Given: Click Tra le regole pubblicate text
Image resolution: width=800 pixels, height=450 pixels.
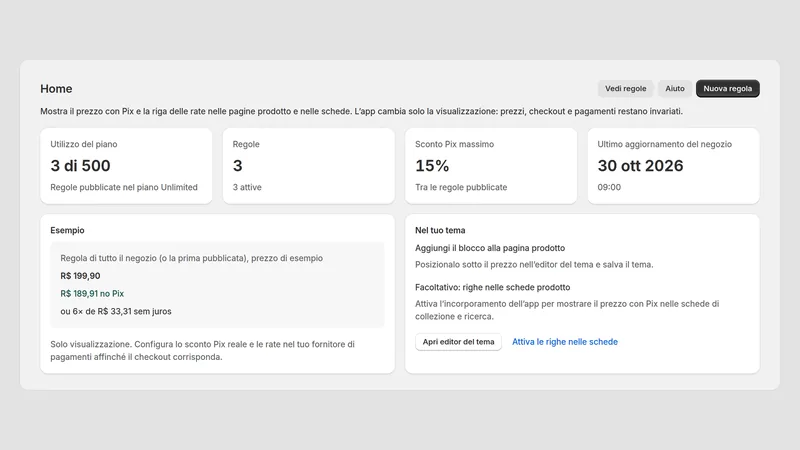Looking at the screenshot, I should (461, 187).
